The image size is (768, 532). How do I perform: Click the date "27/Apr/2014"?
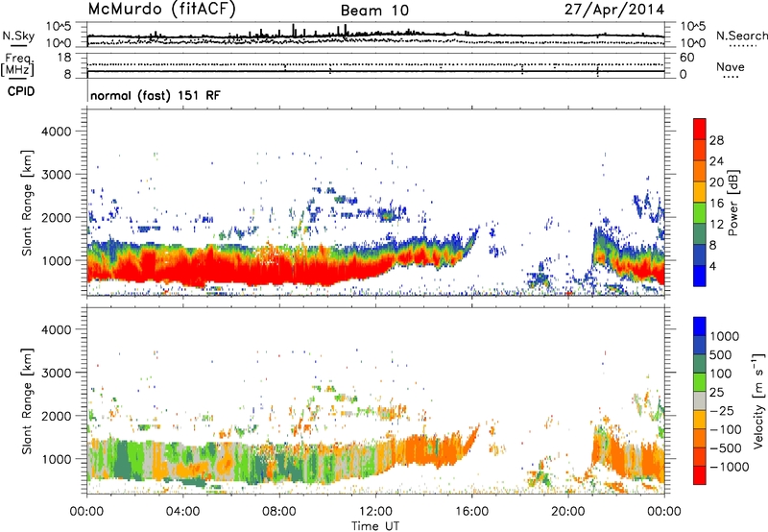pos(614,10)
